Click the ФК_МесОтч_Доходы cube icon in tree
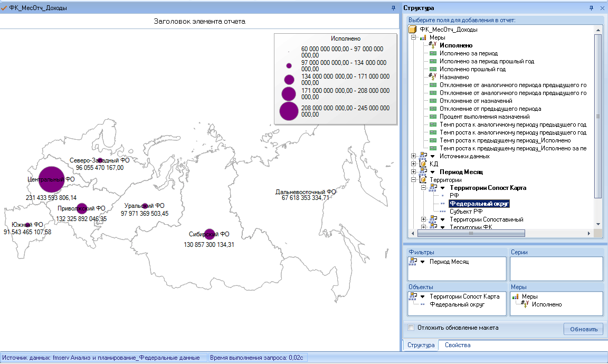Screen dimensions: 608x364 (x=413, y=30)
